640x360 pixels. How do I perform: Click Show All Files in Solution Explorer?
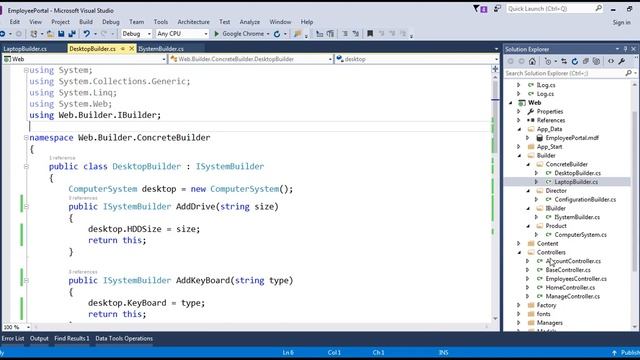(x=596, y=61)
